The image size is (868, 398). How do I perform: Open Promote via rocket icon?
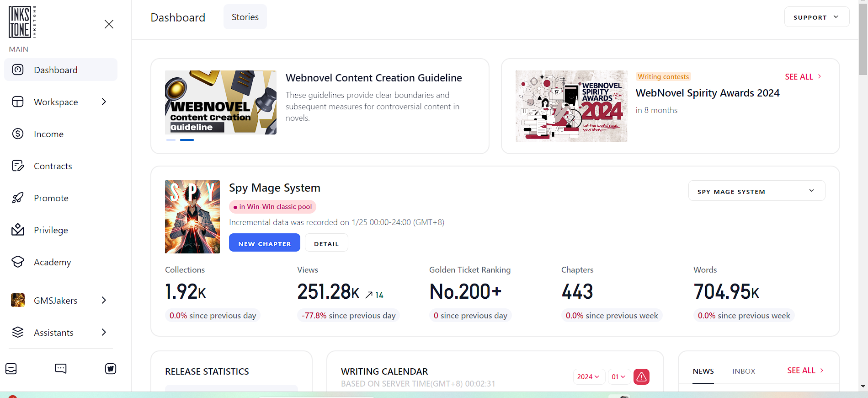coord(18,198)
